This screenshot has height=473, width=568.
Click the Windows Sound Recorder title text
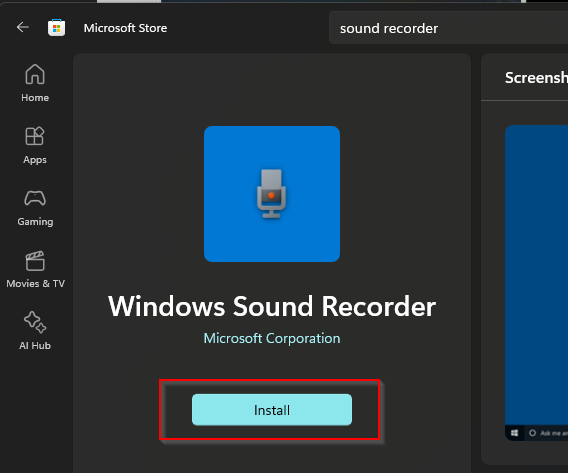click(x=272, y=306)
